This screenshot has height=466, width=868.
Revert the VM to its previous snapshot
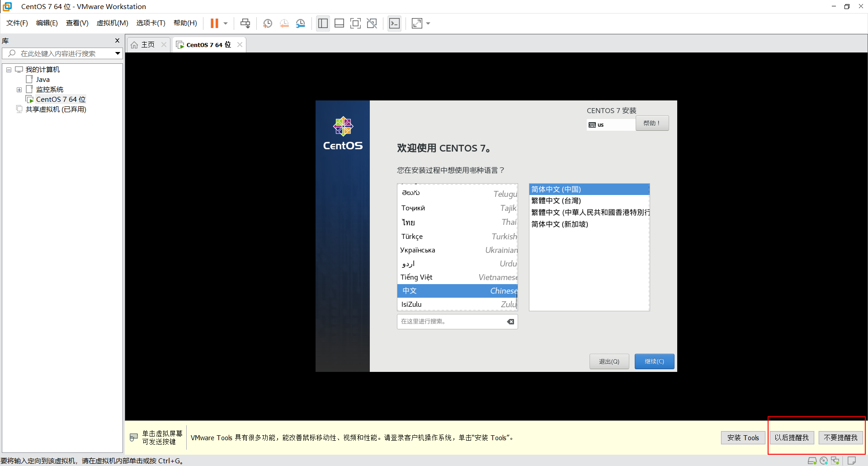pos(284,23)
